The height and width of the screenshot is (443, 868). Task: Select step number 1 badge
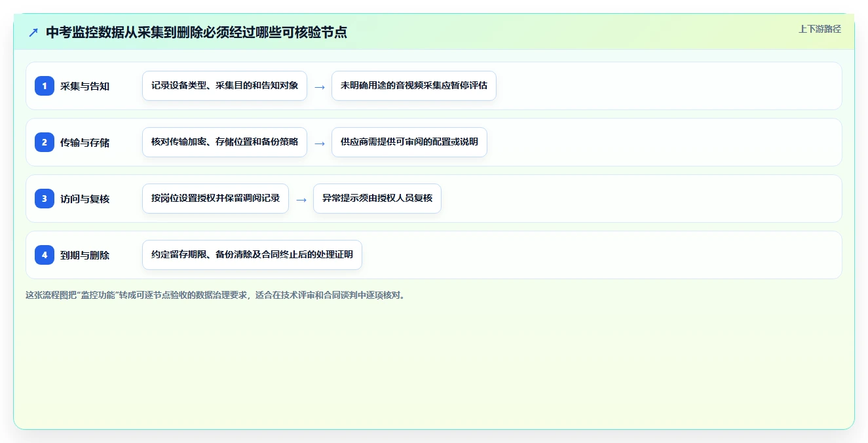click(x=45, y=86)
